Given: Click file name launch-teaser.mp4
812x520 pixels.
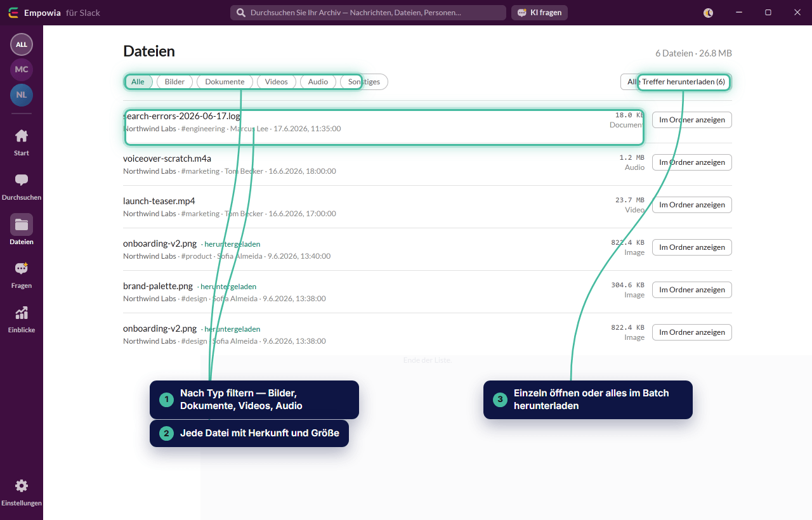Looking at the screenshot, I should pos(159,201).
